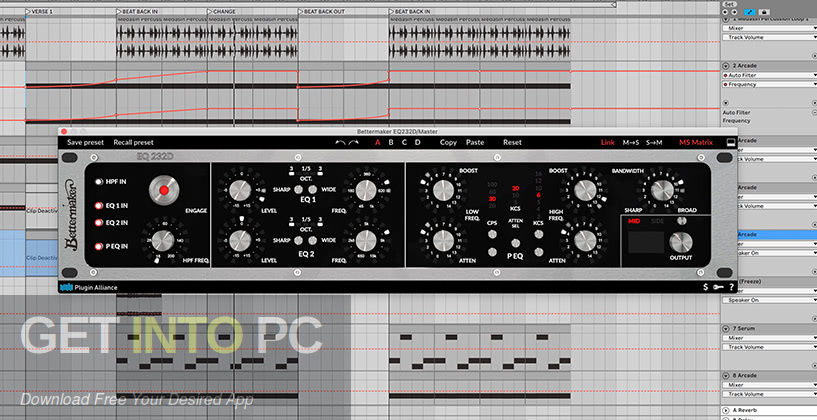Click Save preset
This screenshot has width=817, height=420.
point(85,142)
